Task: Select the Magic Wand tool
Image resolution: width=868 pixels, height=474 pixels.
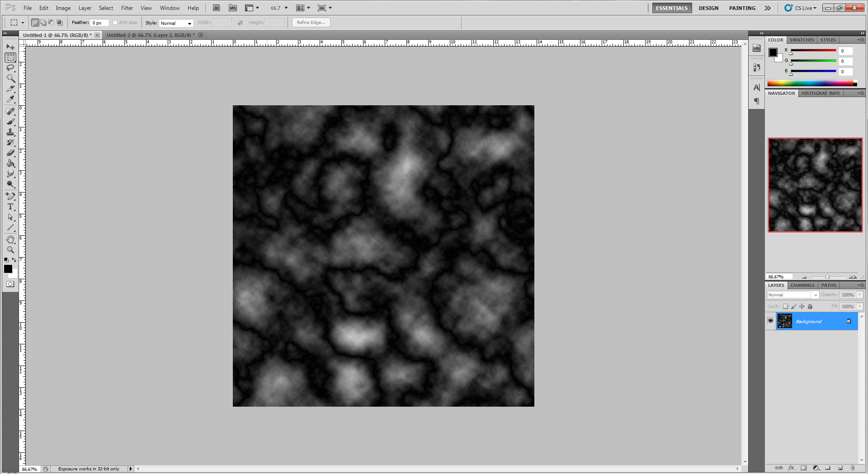Action: tap(10, 78)
